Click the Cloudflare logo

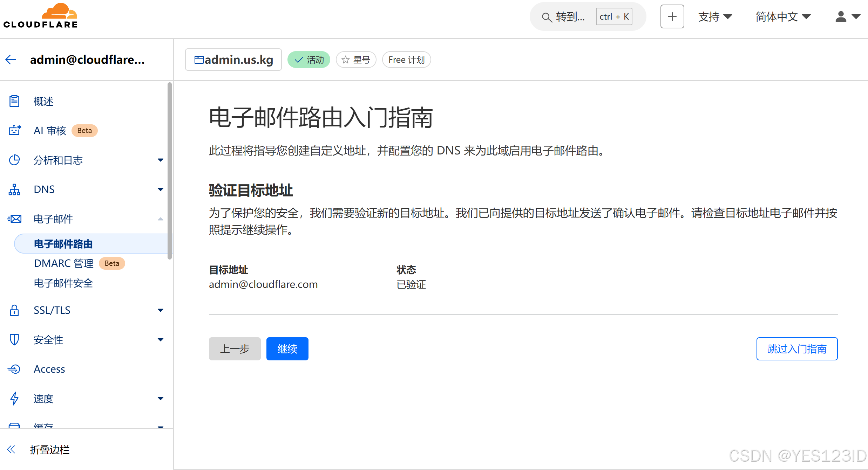[40, 16]
